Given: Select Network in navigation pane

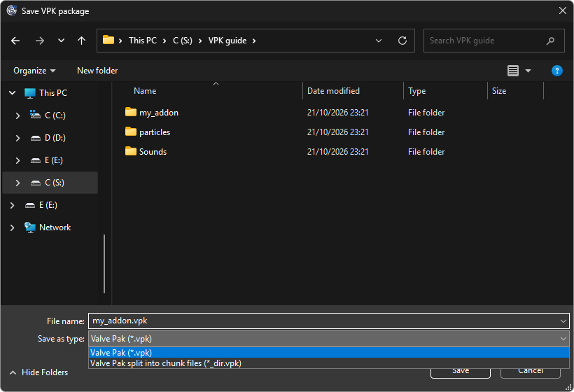Looking at the screenshot, I should [55, 227].
